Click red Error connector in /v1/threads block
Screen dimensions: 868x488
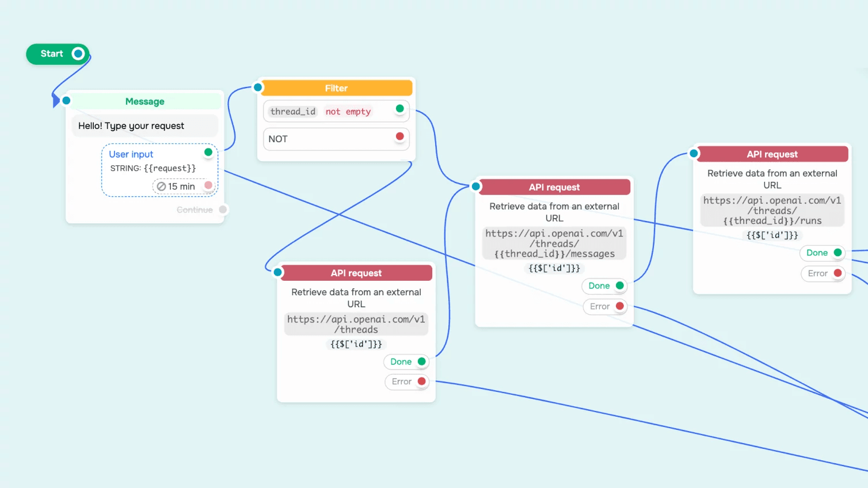(422, 381)
